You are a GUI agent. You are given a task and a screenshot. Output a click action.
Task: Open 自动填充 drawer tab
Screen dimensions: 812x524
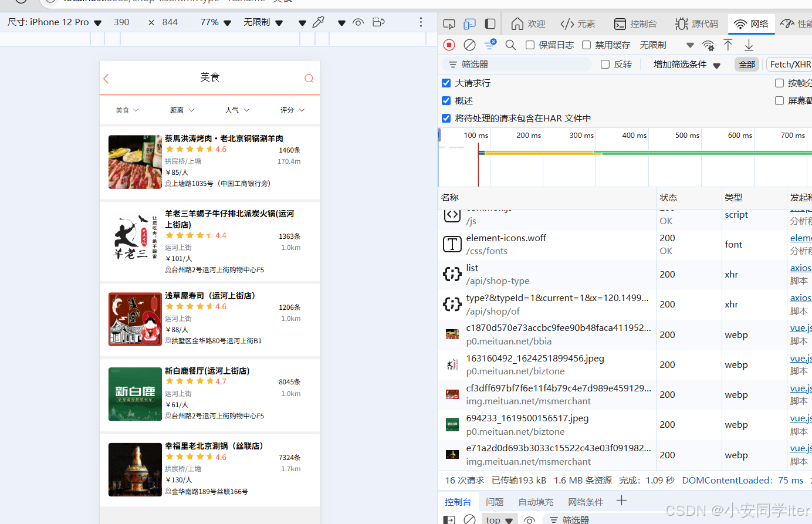(536, 502)
